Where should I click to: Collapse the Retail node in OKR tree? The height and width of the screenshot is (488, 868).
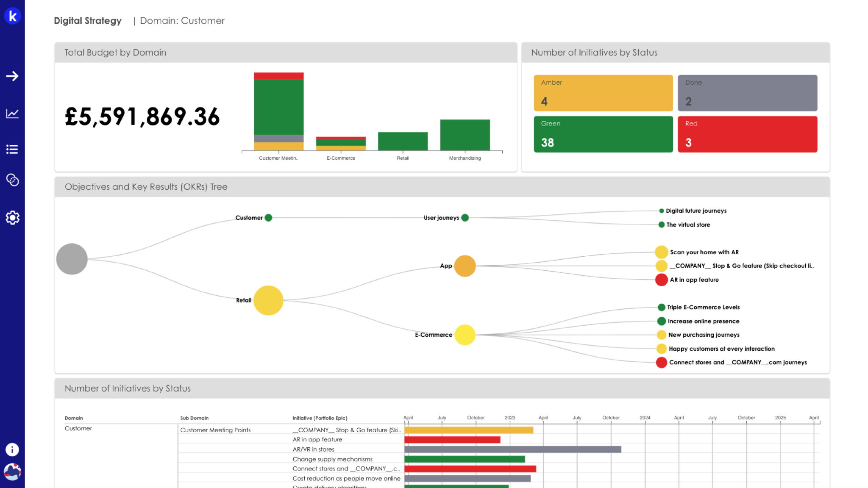pyautogui.click(x=268, y=300)
